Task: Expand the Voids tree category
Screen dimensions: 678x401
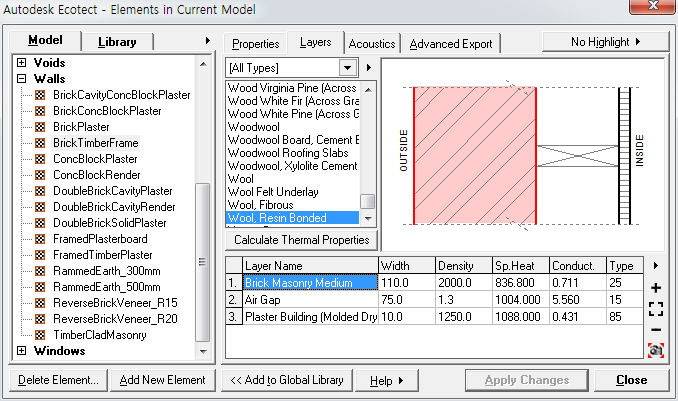Action: tap(22, 63)
